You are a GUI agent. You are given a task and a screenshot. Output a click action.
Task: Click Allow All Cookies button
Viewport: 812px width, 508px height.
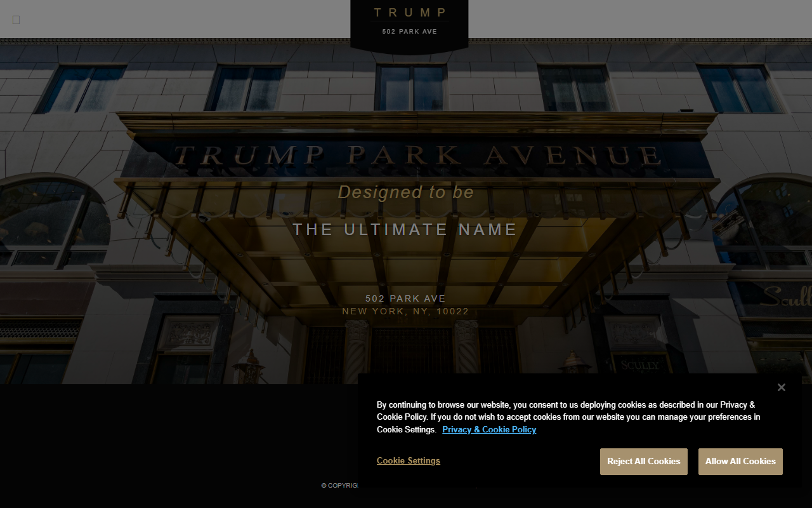[740, 462]
